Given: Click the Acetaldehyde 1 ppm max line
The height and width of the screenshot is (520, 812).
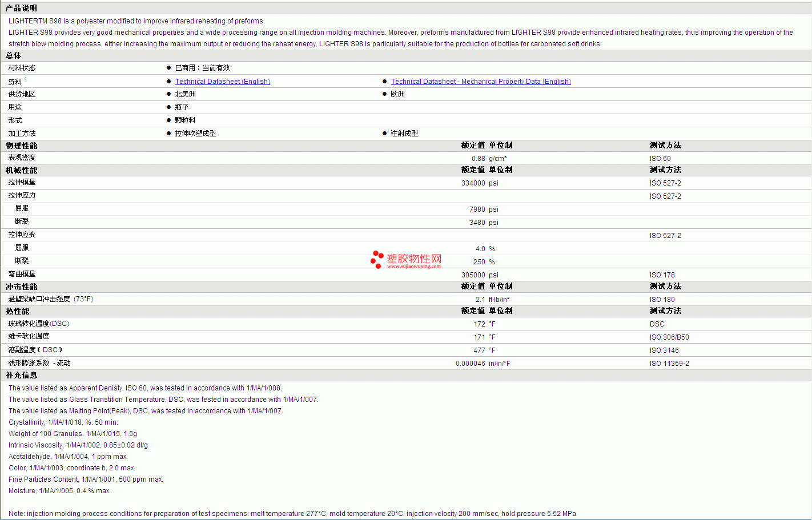Looking at the screenshot, I should [x=69, y=457].
